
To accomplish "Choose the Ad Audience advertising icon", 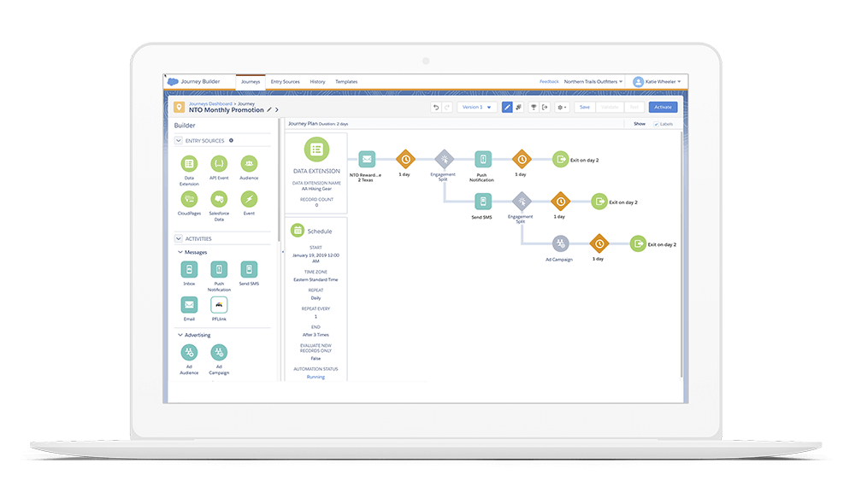I will tap(189, 353).
